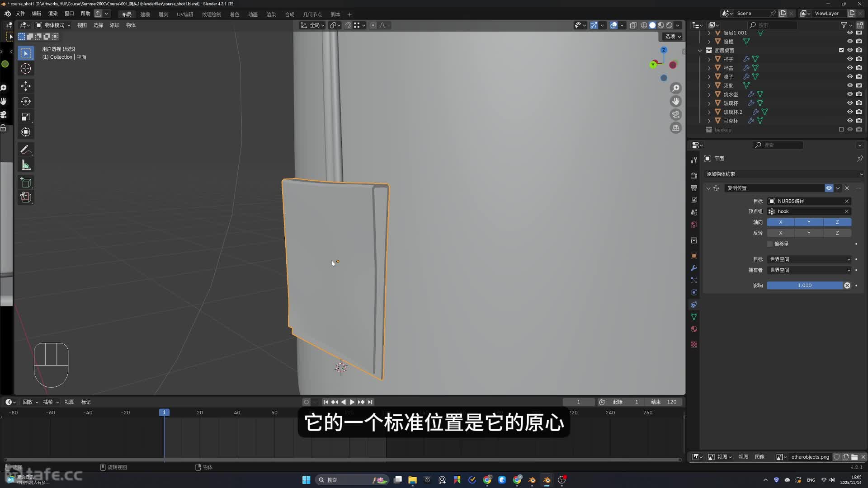
Task: Open the 拥有者 space dropdown
Action: 809,270
